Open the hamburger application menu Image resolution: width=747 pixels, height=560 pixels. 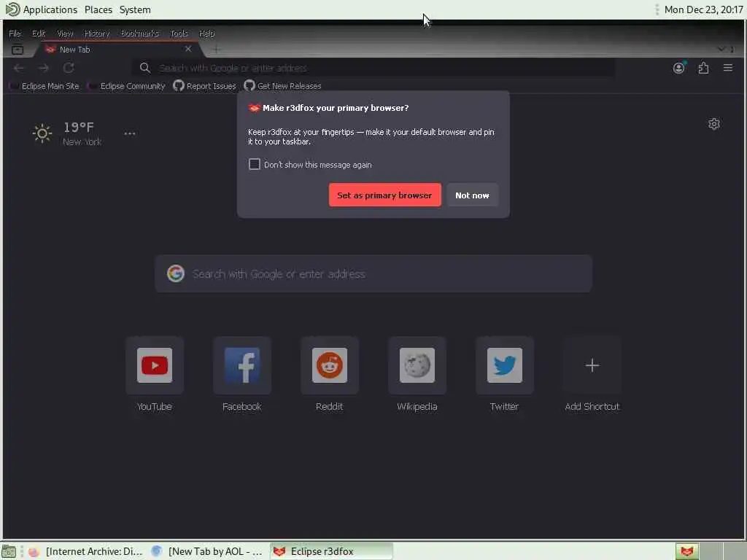728,68
